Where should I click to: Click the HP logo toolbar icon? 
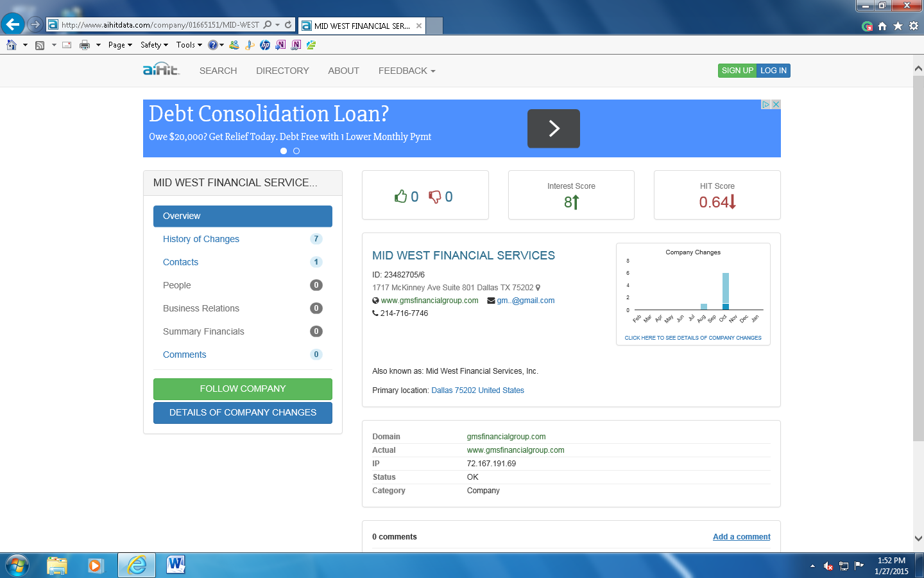point(265,45)
